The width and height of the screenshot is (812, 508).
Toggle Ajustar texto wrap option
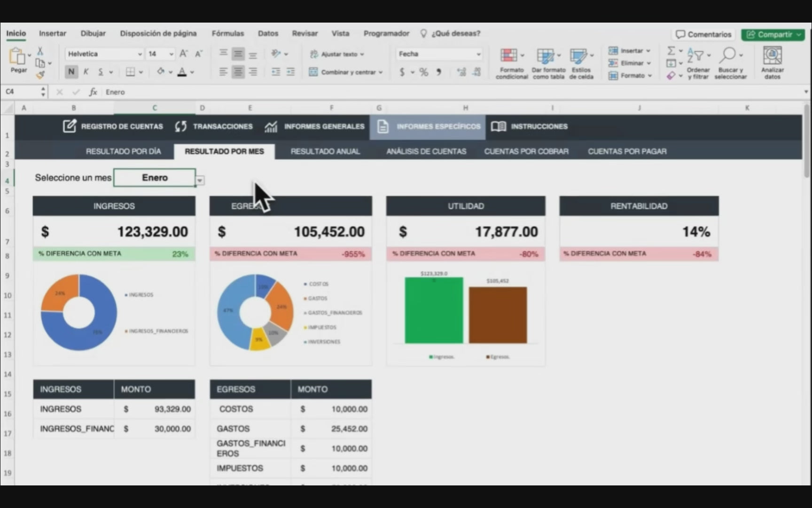pyautogui.click(x=337, y=54)
